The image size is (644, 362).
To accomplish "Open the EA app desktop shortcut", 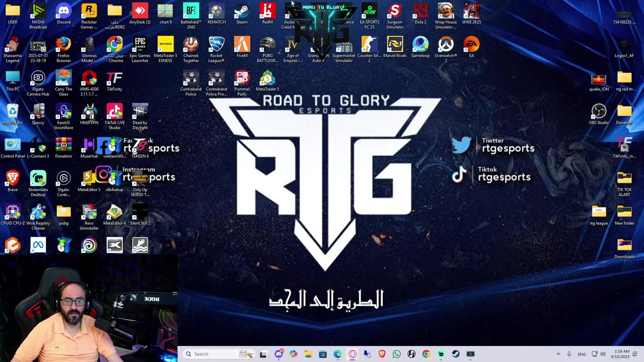I will (x=471, y=47).
